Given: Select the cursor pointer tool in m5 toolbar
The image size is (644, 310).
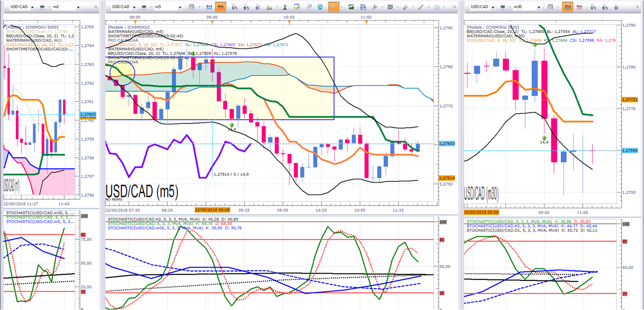Looking at the screenshot, I should point(258,7).
